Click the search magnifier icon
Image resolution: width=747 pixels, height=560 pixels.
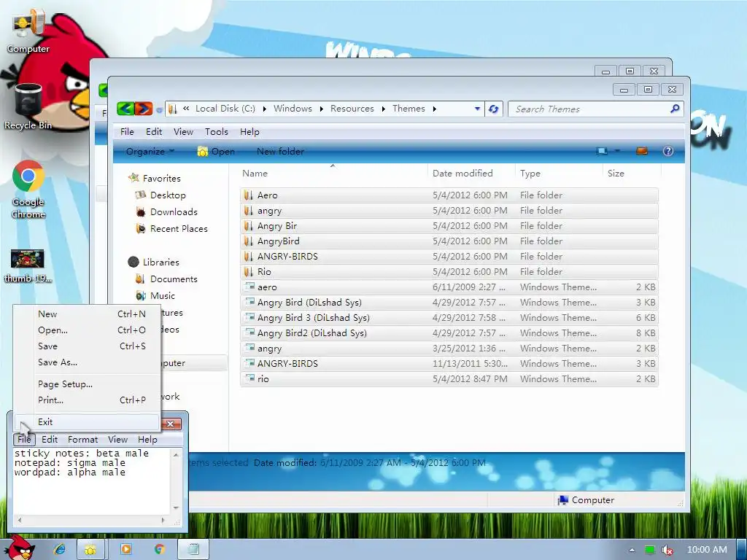675,109
